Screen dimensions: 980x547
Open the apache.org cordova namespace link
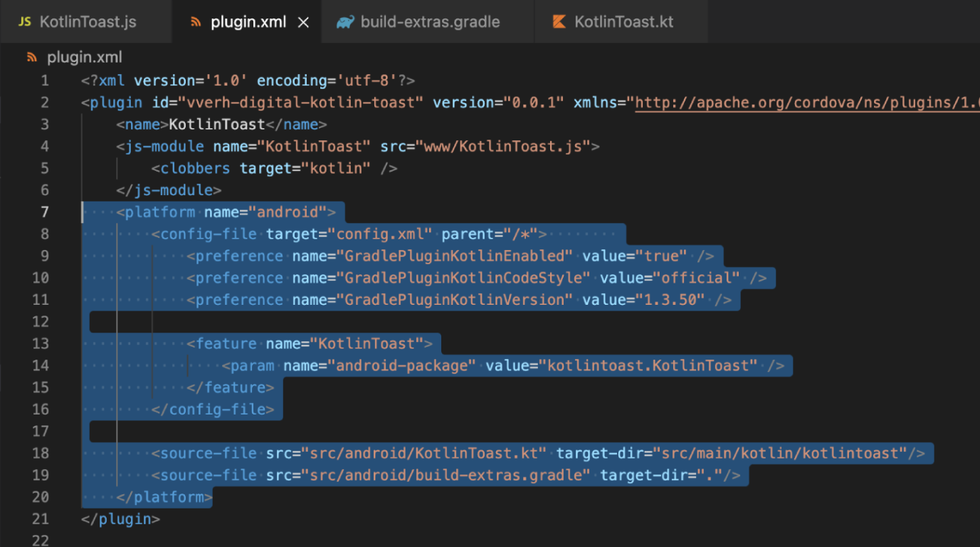807,103
